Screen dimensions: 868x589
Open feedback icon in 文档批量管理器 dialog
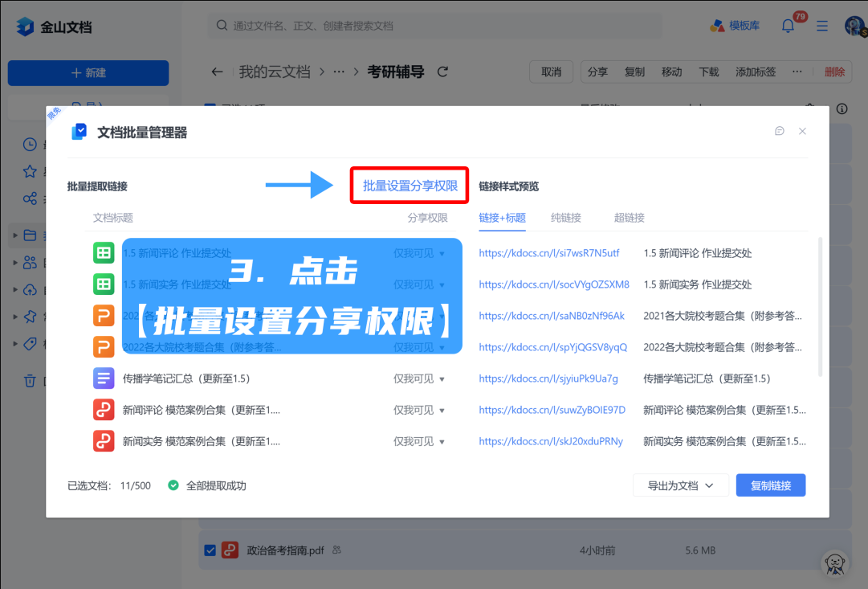click(779, 131)
